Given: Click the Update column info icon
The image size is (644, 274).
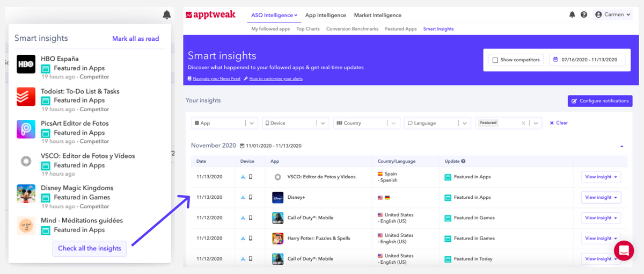Looking at the screenshot, I should (463, 161).
